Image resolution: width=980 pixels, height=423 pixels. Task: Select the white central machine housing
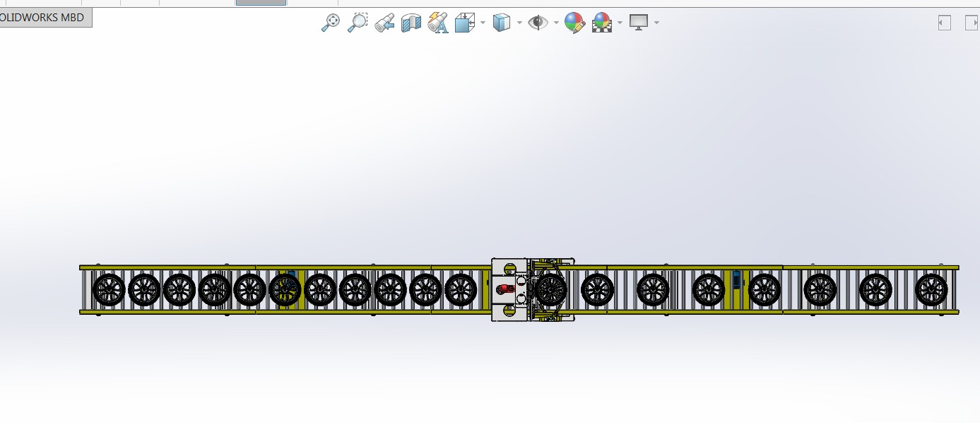click(510, 289)
